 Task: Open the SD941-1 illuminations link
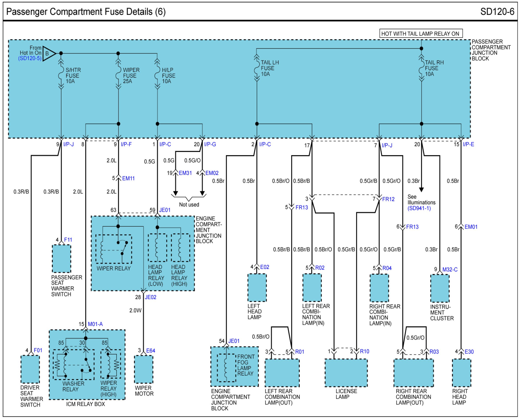click(419, 208)
